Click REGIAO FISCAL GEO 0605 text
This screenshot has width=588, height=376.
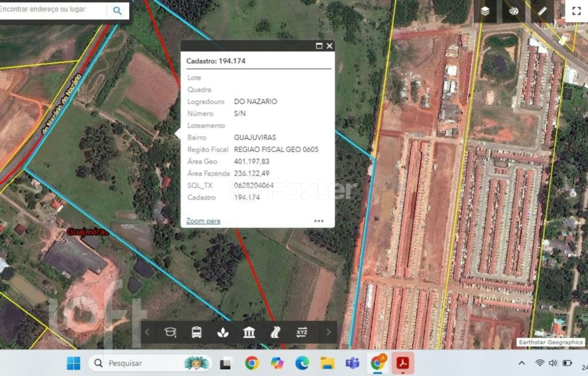(276, 149)
